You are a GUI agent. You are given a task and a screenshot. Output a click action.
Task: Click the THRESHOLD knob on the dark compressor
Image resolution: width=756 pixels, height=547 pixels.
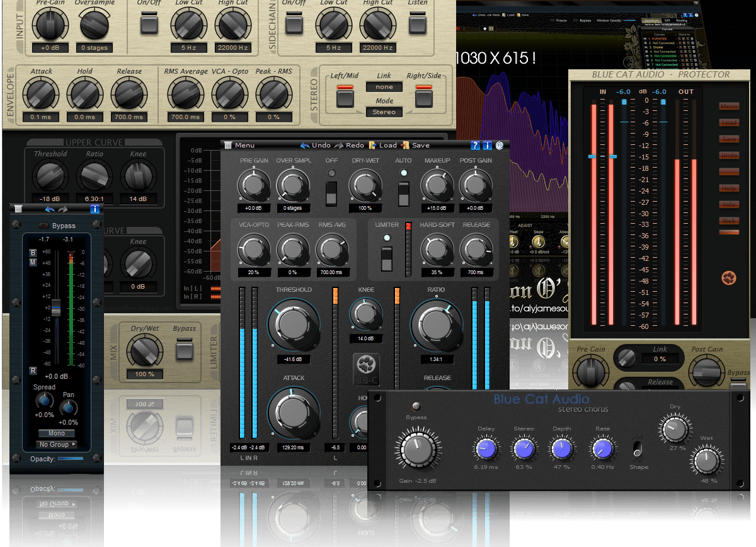pos(294,325)
